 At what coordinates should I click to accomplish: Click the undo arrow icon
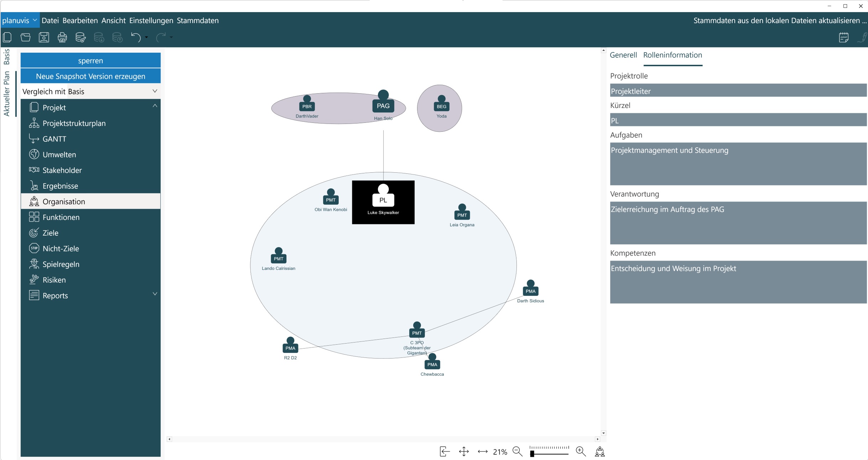(x=135, y=37)
